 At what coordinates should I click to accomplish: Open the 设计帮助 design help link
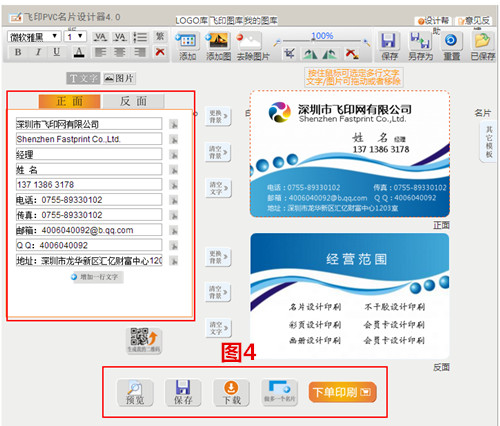(x=433, y=21)
